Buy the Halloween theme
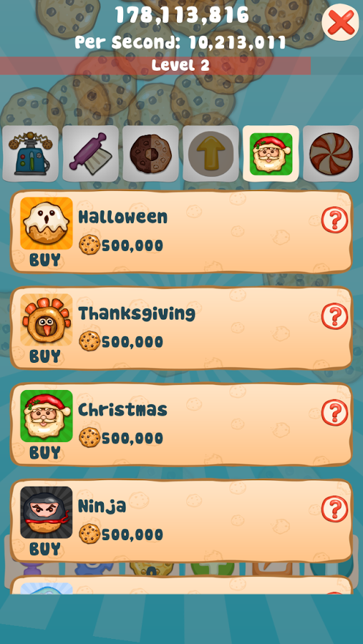Image resolution: width=363 pixels, height=644 pixels. [45, 260]
